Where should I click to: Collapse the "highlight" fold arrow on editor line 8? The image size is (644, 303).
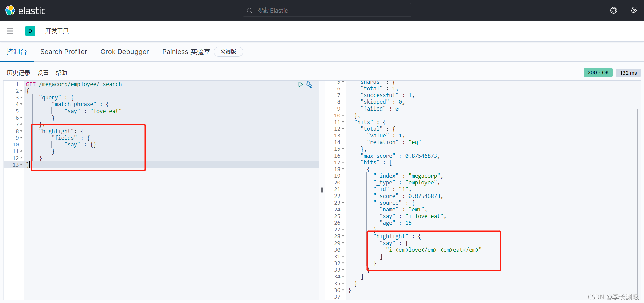pyautogui.click(x=21, y=131)
